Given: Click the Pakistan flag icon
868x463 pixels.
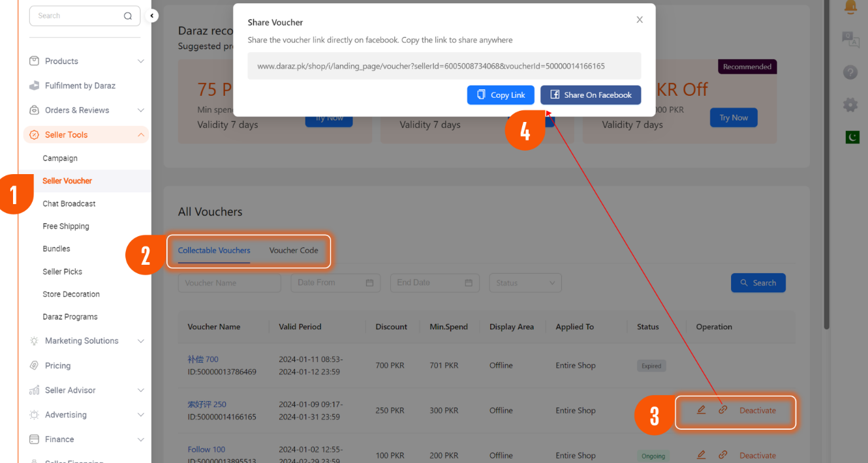Looking at the screenshot, I should click(x=852, y=137).
